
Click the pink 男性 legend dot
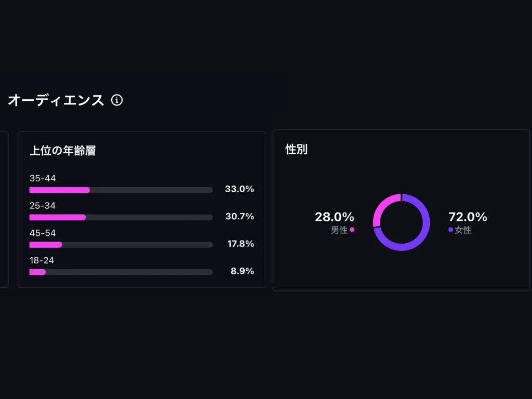click(x=352, y=230)
